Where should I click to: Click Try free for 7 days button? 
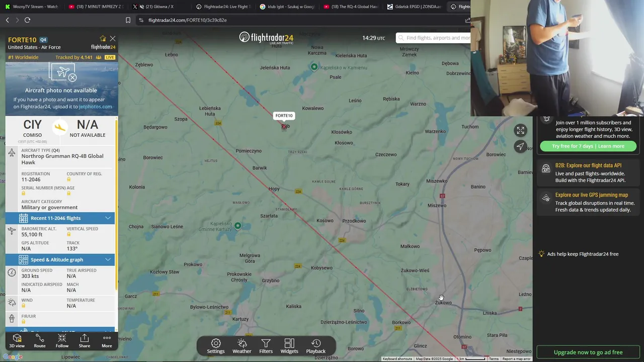588,146
